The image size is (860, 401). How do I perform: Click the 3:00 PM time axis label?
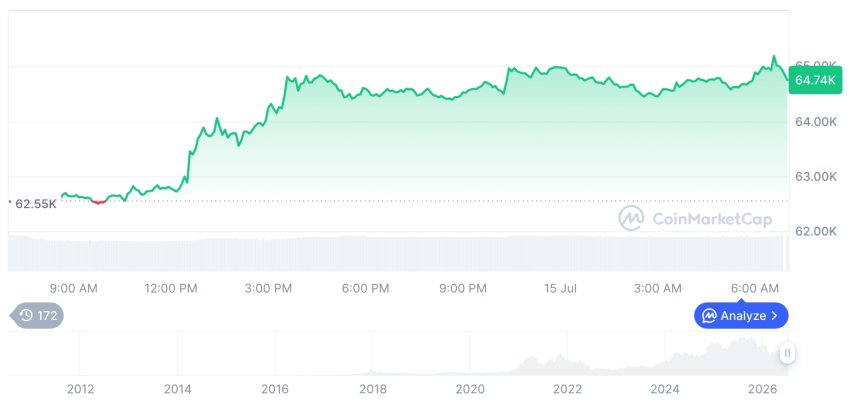[268, 289]
